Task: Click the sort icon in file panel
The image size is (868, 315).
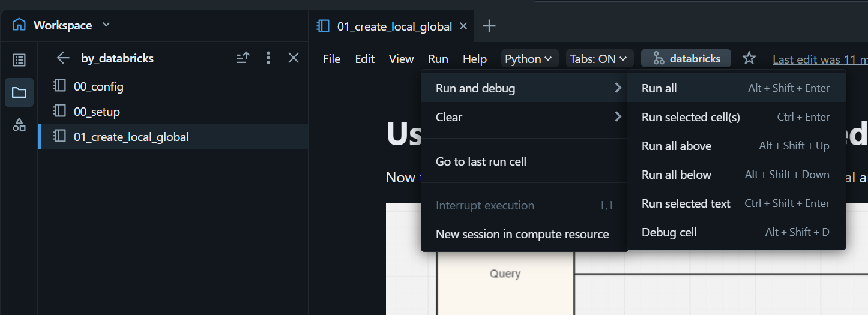Action: click(243, 58)
